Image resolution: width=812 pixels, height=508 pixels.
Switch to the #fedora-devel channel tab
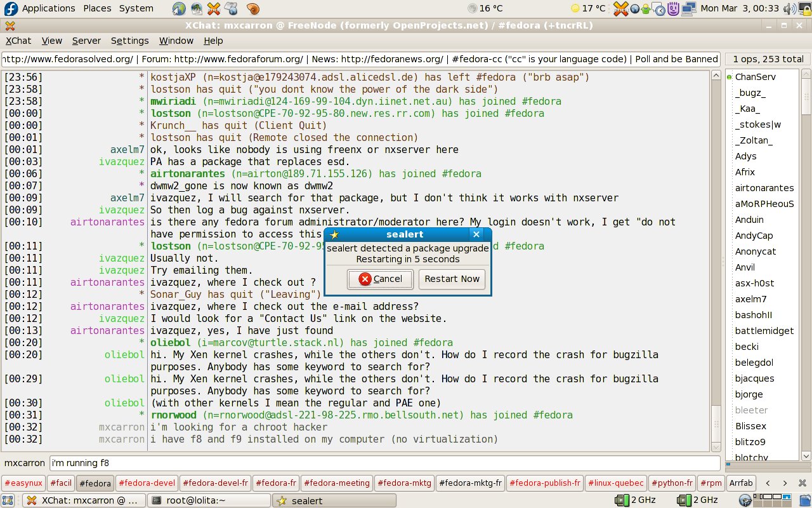[147, 483]
